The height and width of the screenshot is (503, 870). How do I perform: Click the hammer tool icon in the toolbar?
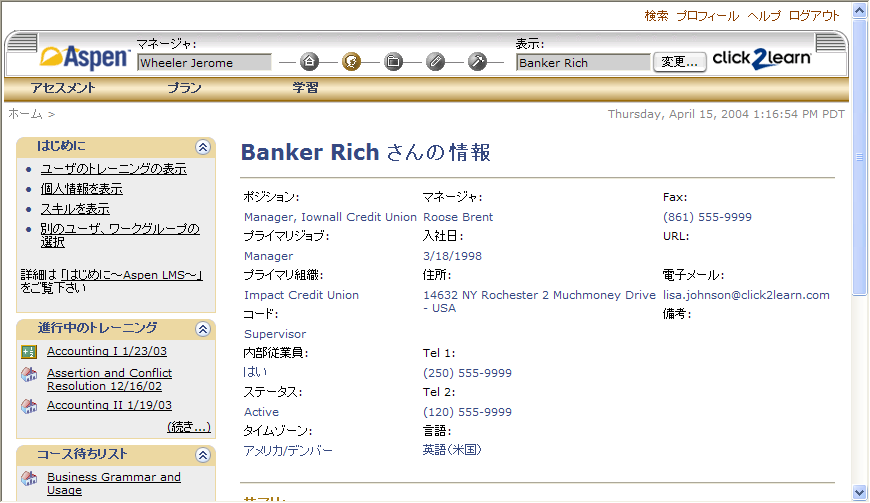click(x=477, y=62)
